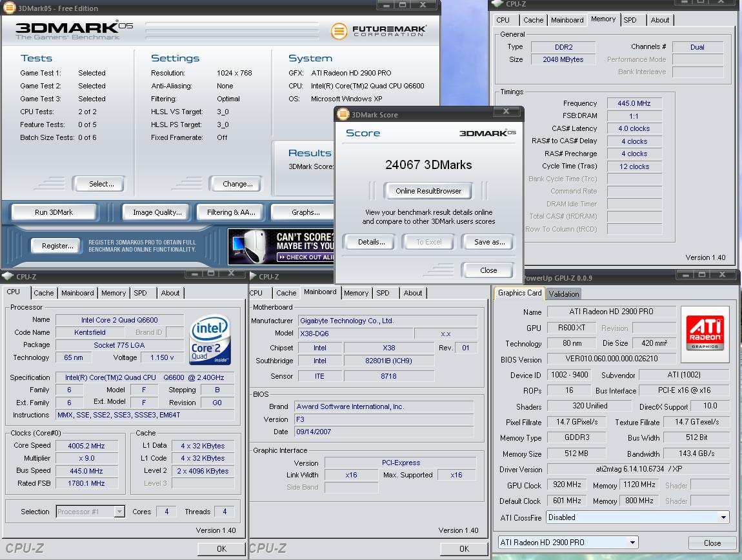Open Cache tab in memory CPU-Z window
This screenshot has height=560, width=742.
click(x=534, y=20)
